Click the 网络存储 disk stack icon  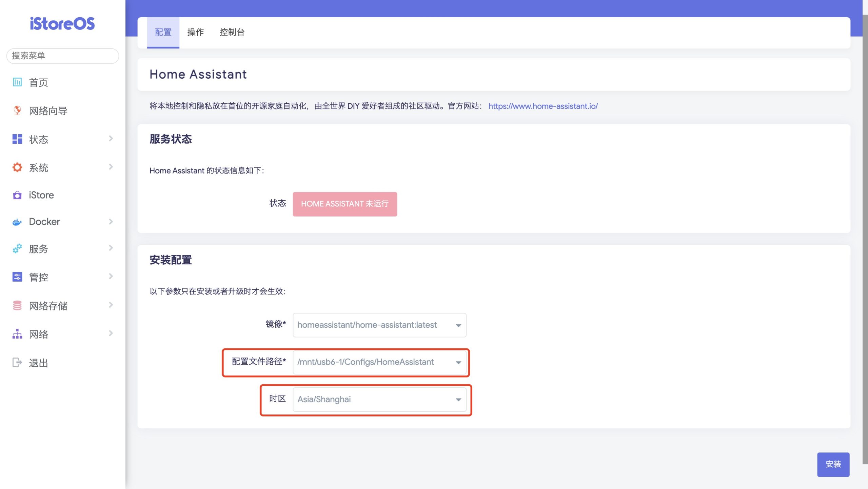[17, 306]
